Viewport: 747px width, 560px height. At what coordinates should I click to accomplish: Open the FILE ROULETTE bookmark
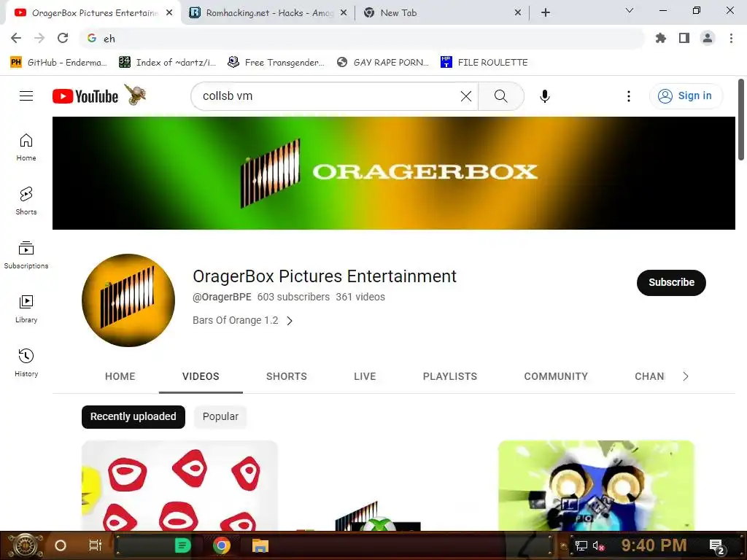pos(484,63)
